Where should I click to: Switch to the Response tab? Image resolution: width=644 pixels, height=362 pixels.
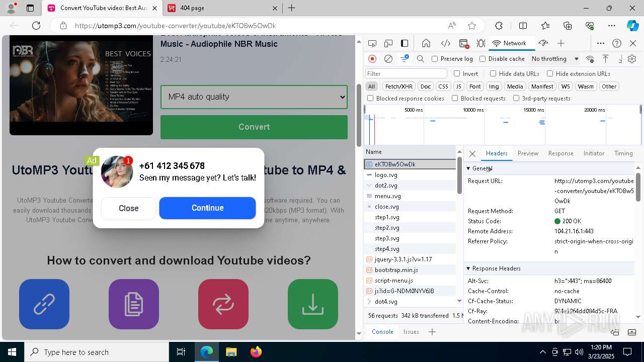pyautogui.click(x=560, y=153)
